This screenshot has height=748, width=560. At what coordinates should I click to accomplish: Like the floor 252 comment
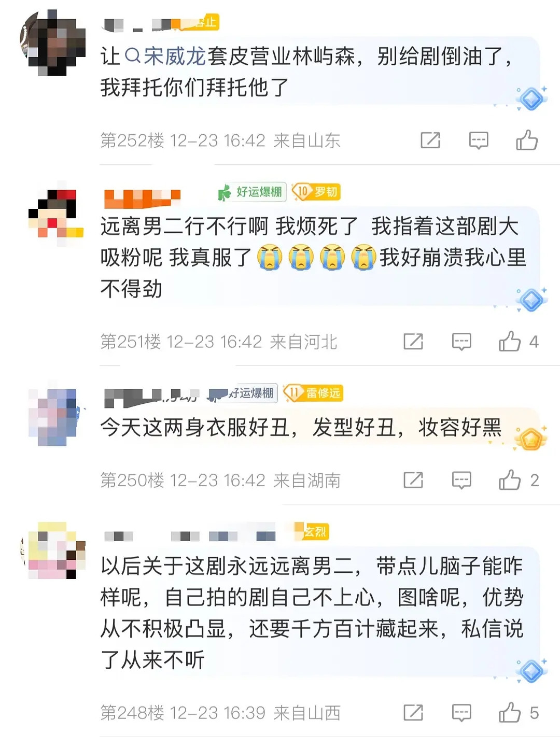click(527, 140)
